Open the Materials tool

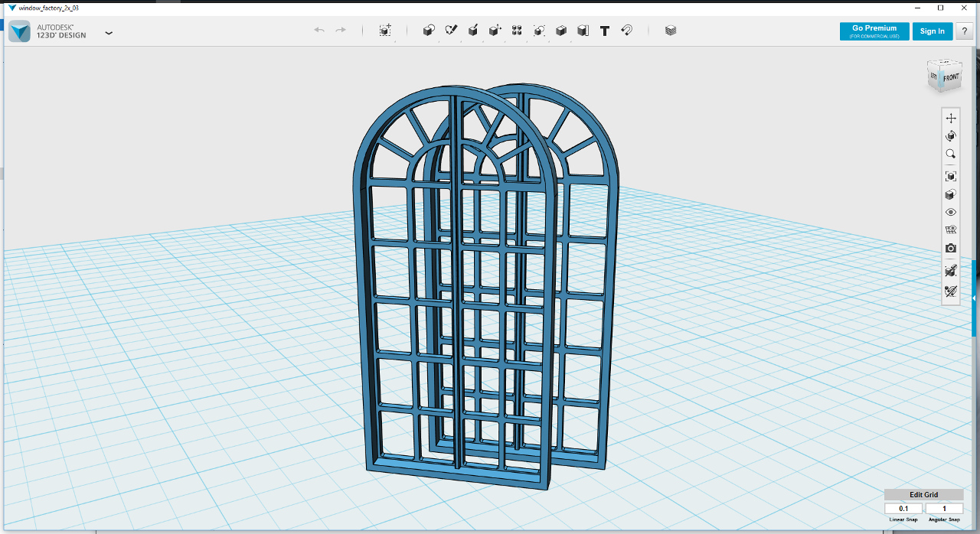pos(671,31)
